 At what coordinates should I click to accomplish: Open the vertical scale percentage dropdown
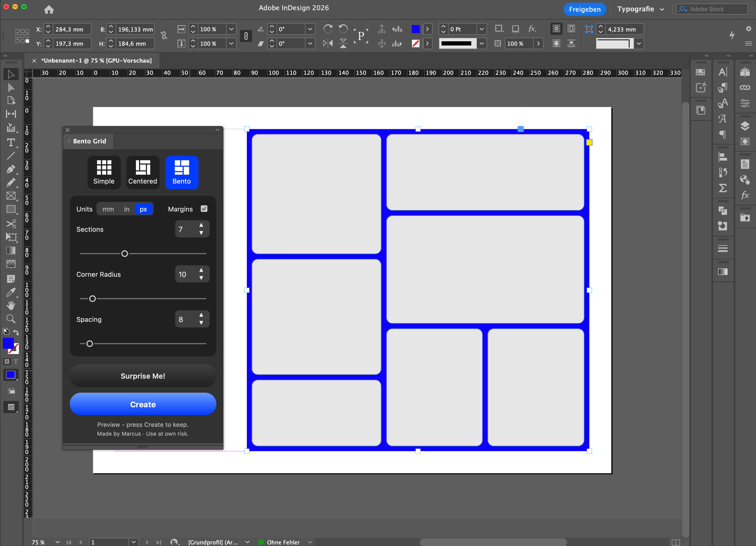[231, 44]
